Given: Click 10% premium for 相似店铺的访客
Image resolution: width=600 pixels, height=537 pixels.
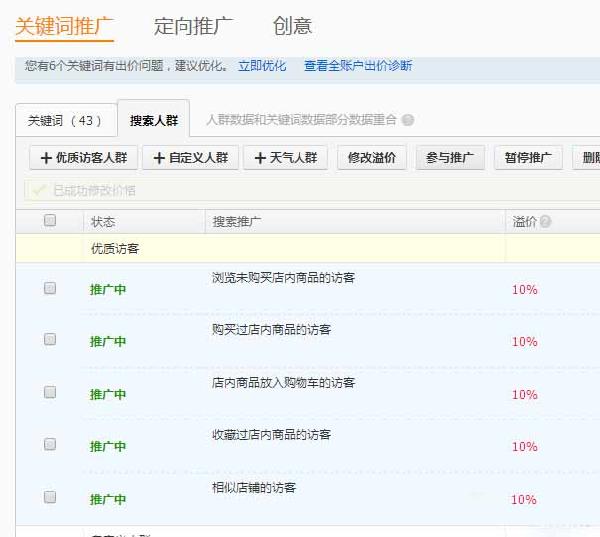Looking at the screenshot, I should pyautogui.click(x=524, y=499).
